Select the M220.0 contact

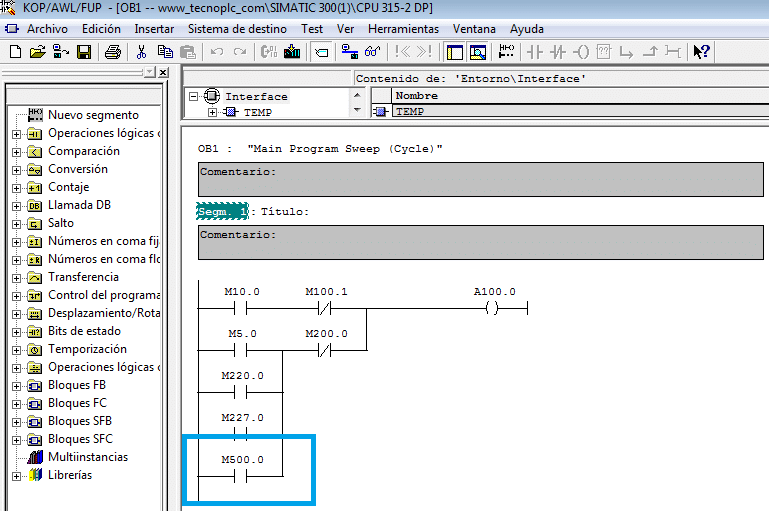240,392
